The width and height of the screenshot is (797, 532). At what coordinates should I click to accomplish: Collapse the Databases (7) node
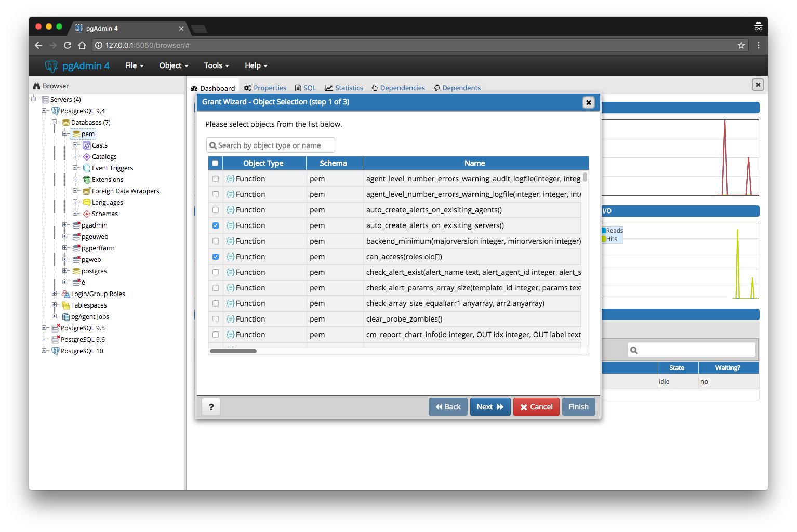pyautogui.click(x=55, y=122)
